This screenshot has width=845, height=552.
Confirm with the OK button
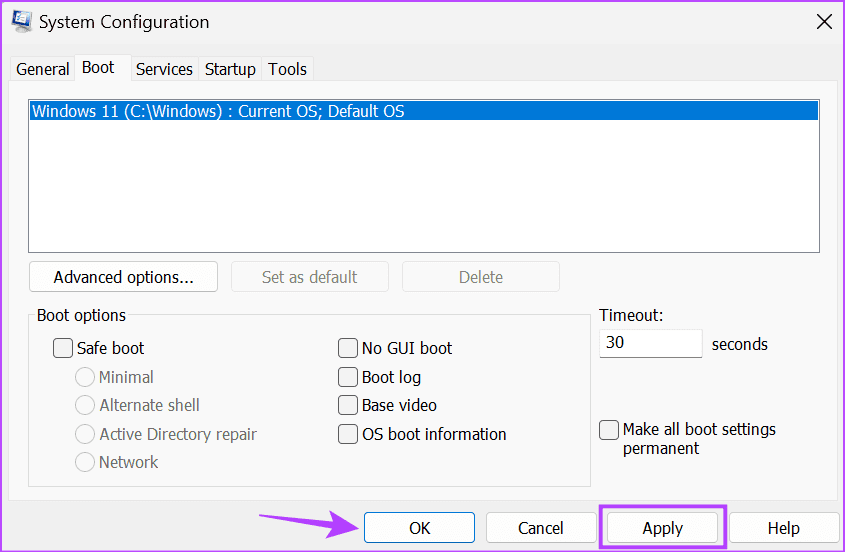(419, 528)
